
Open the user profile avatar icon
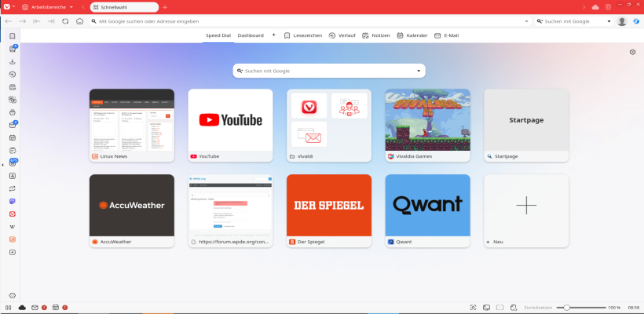(x=622, y=21)
